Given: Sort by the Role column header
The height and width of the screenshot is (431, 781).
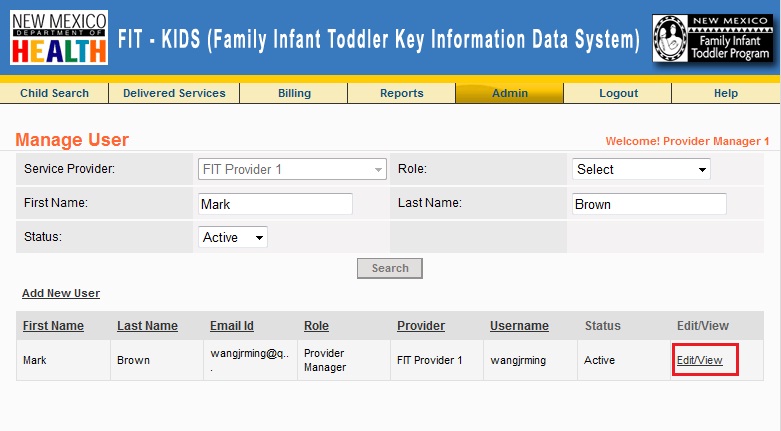Looking at the screenshot, I should tap(316, 326).
